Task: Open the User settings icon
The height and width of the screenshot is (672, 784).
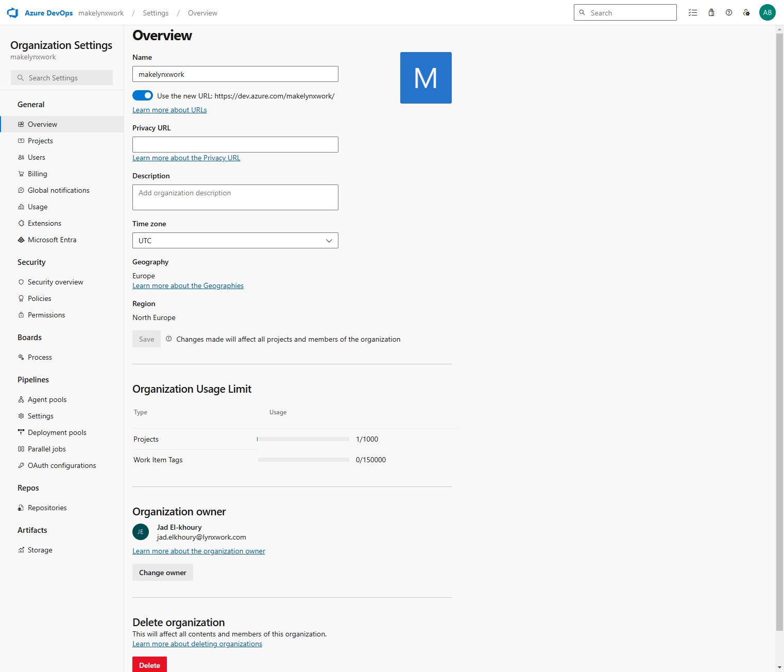Action: (x=746, y=13)
